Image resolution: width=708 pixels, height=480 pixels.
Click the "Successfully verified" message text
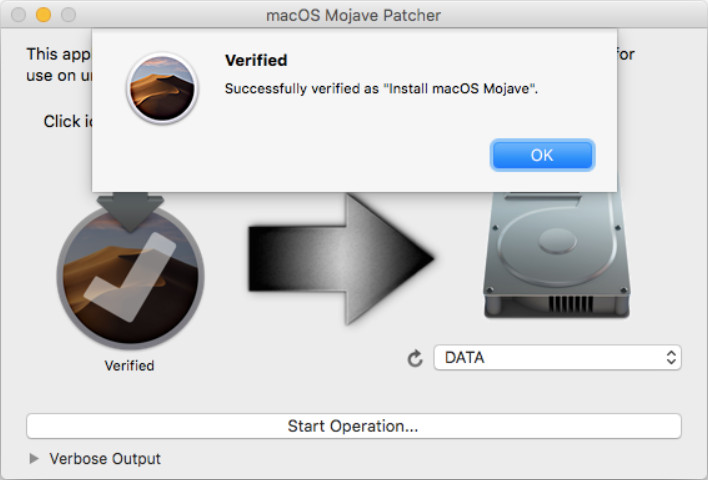coord(381,89)
